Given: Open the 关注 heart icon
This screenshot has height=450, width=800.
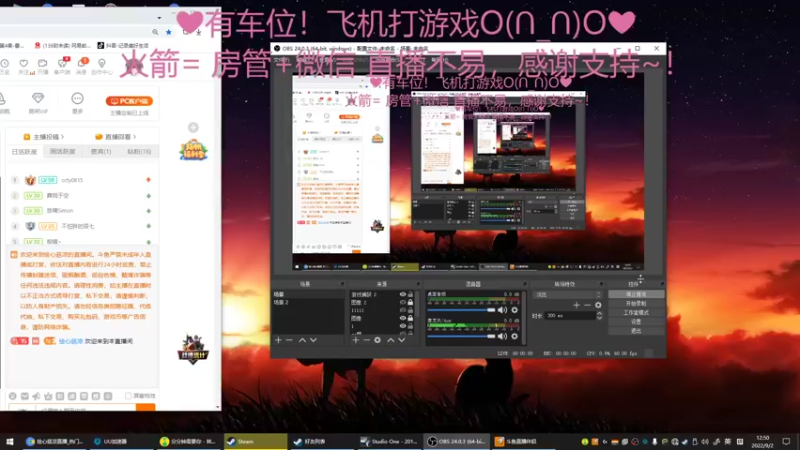Looking at the screenshot, I should click(x=23, y=63).
